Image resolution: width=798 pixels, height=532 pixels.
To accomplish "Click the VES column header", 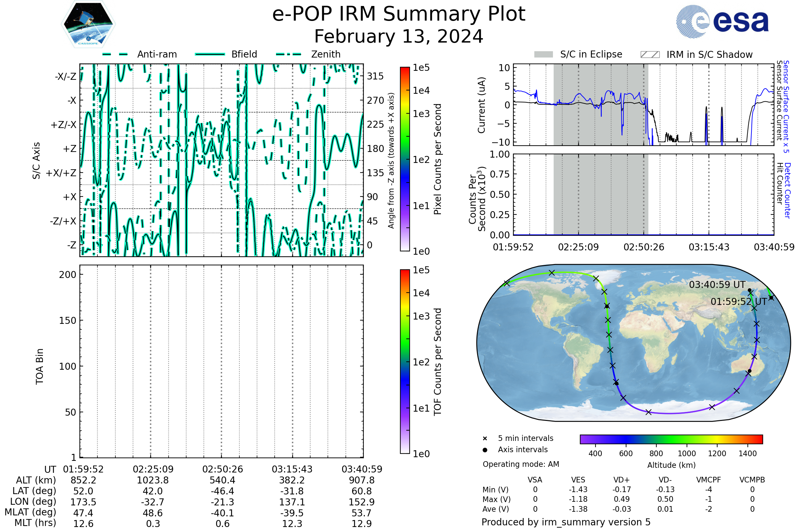I will click(x=578, y=480).
